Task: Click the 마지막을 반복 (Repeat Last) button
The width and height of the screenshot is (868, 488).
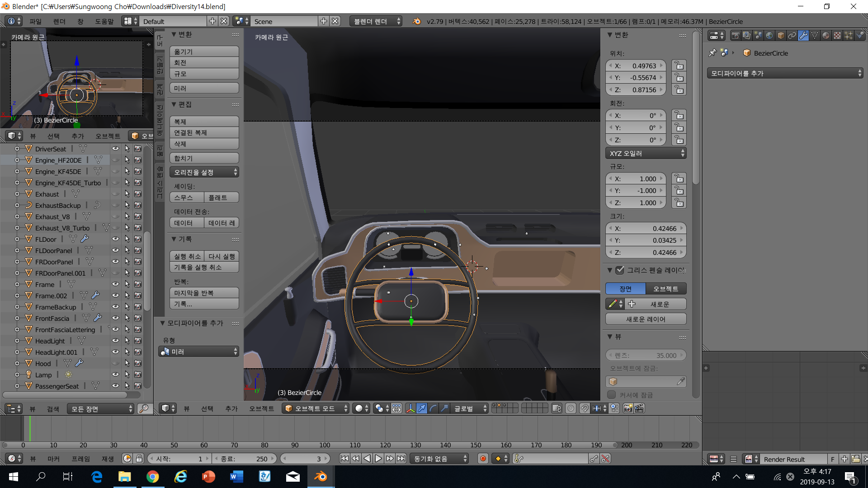Action: coord(204,293)
